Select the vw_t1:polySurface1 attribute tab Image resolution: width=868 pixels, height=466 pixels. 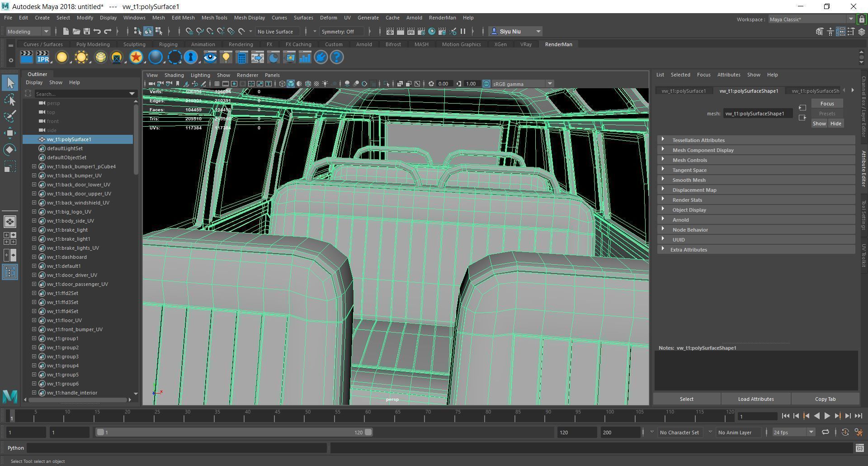[684, 91]
